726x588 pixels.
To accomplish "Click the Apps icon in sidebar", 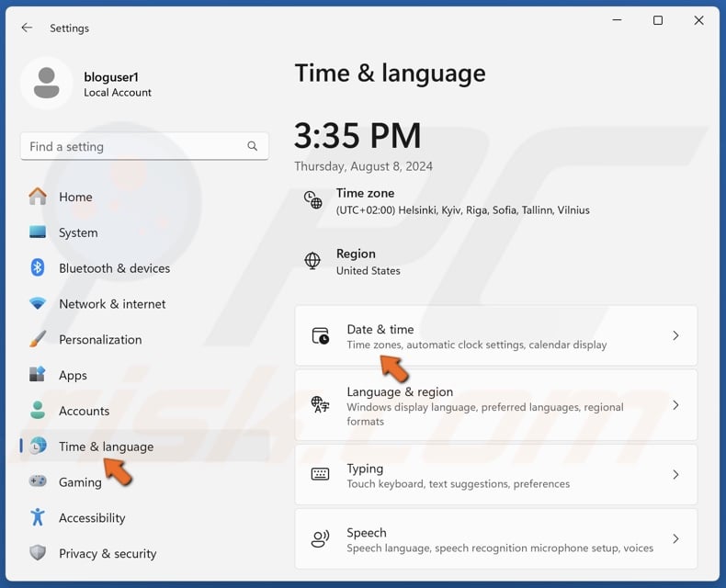I will tap(38, 374).
